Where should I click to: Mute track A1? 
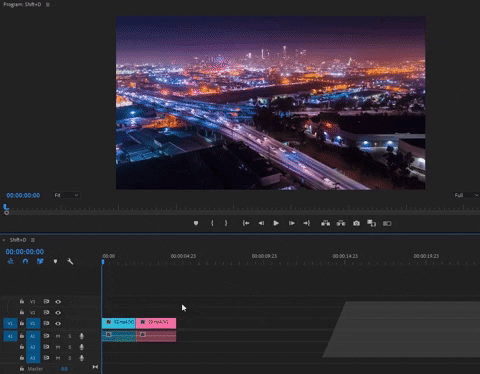click(58, 336)
